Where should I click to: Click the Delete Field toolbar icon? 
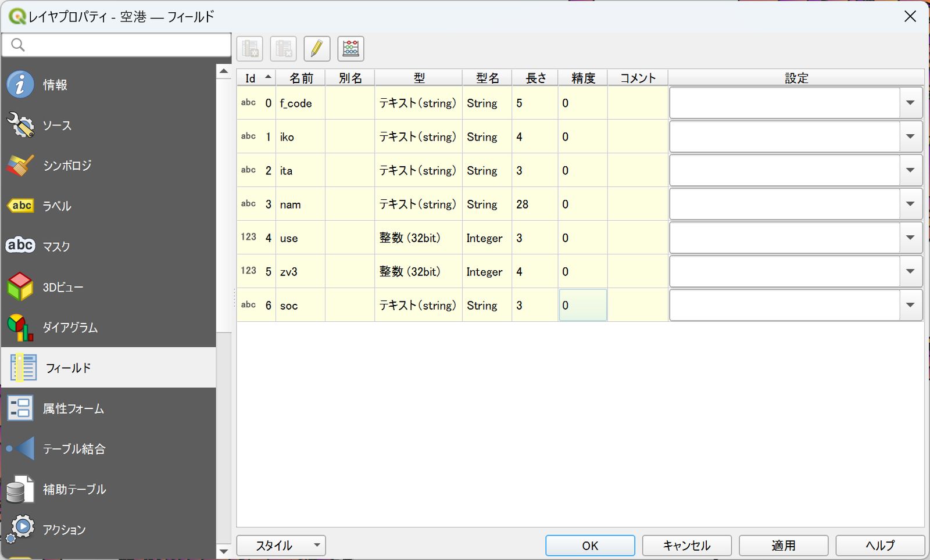pyautogui.click(x=284, y=49)
